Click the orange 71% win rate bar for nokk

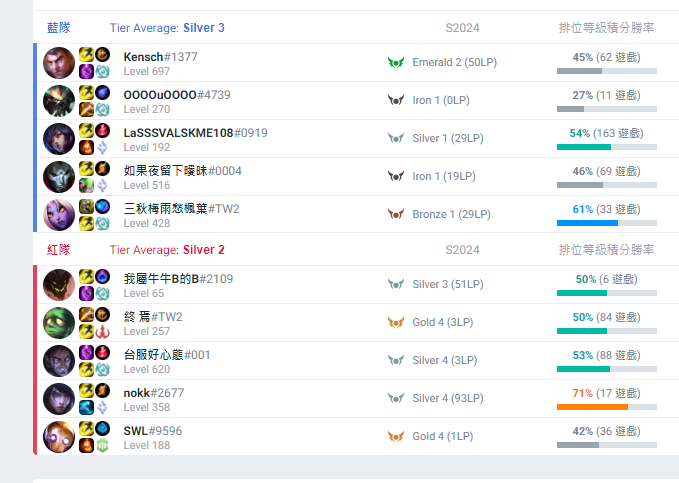coord(592,407)
